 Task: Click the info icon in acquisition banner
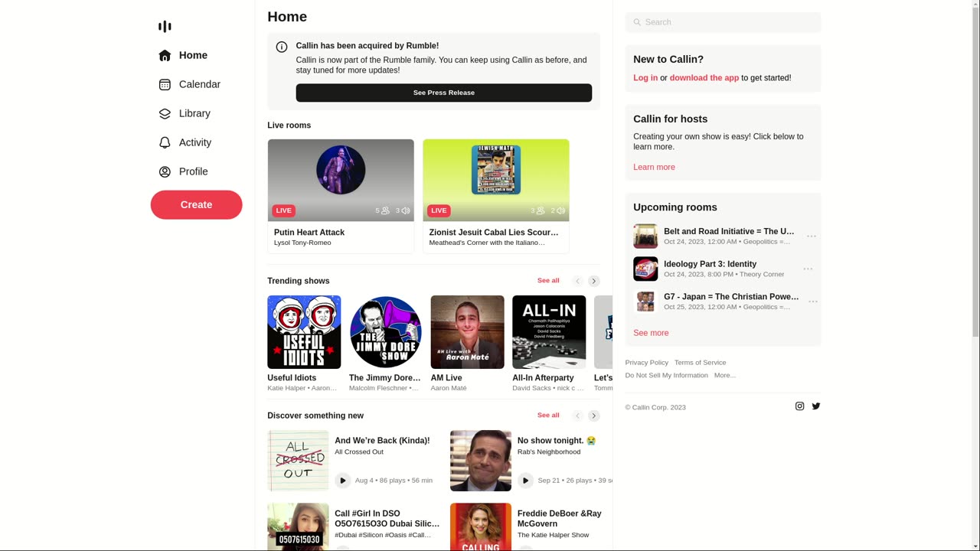(282, 47)
